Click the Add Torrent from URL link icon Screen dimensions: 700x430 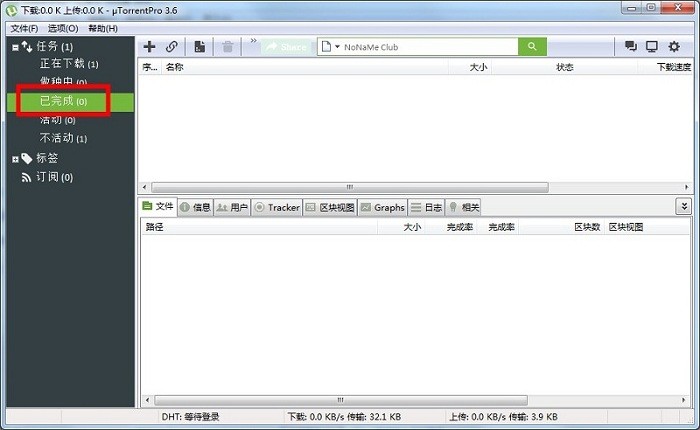coord(171,46)
